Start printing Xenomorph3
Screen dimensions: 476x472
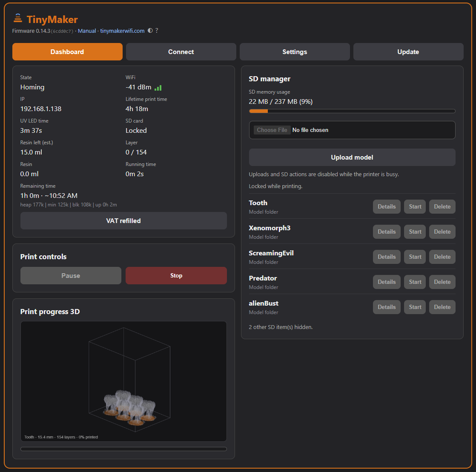[x=415, y=232]
